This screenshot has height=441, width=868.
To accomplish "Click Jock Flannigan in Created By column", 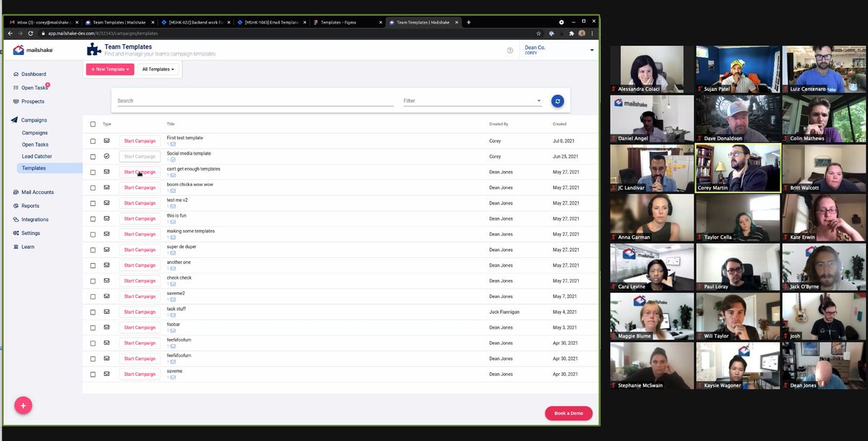I will tap(504, 312).
